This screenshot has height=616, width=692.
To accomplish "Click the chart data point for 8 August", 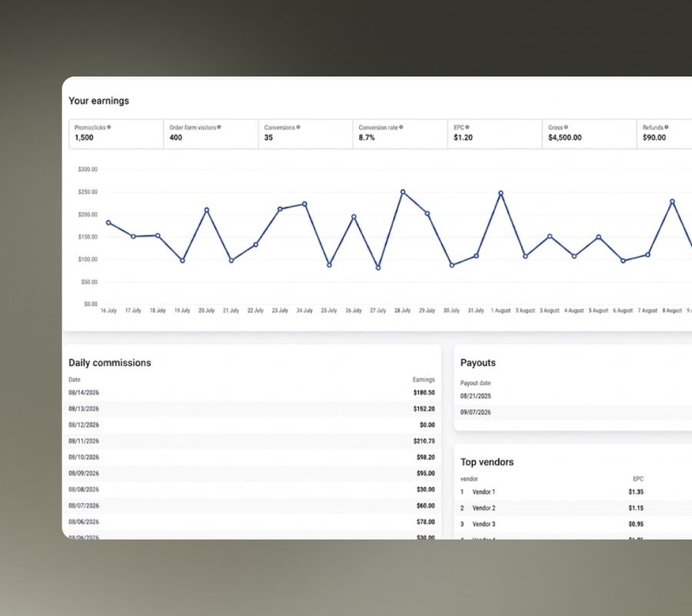I will coord(673,201).
